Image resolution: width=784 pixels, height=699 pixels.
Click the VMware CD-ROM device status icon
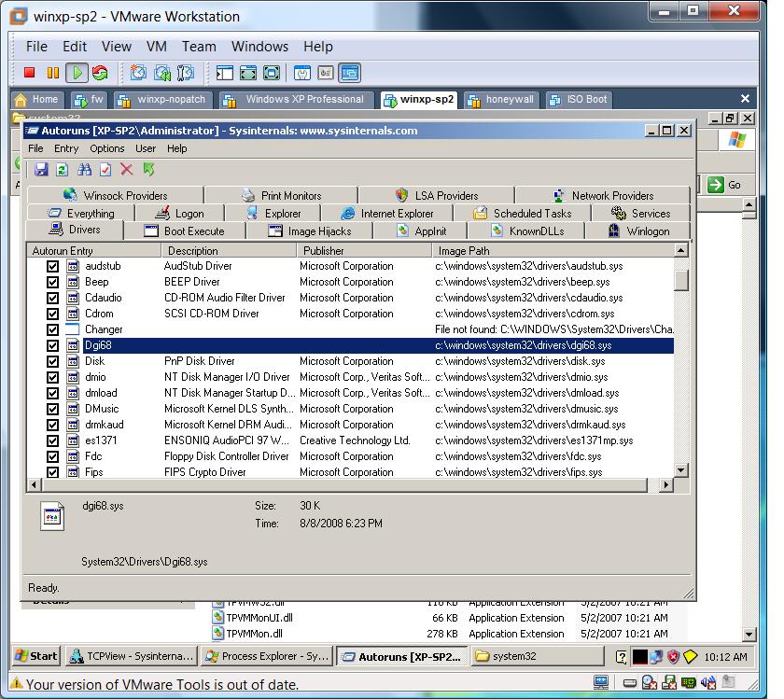coord(649,682)
